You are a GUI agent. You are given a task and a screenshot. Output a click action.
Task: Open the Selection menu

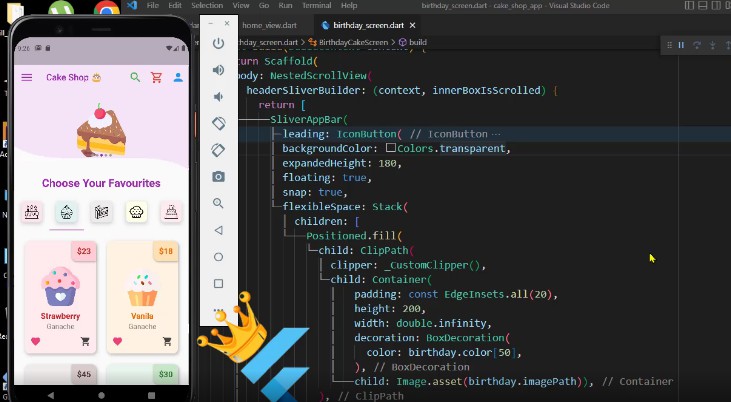[207, 6]
